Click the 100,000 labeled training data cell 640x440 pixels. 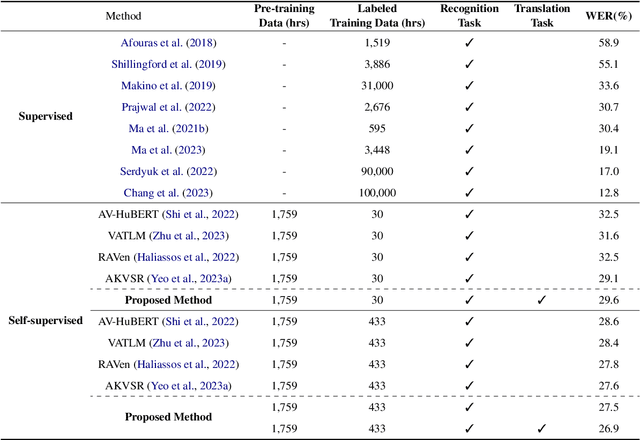pyautogui.click(x=376, y=192)
